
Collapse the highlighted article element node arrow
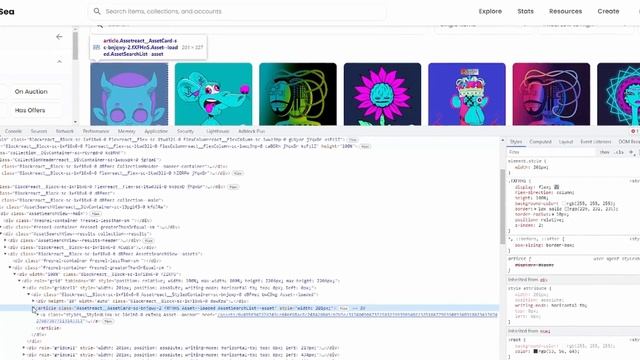[x=33, y=308]
